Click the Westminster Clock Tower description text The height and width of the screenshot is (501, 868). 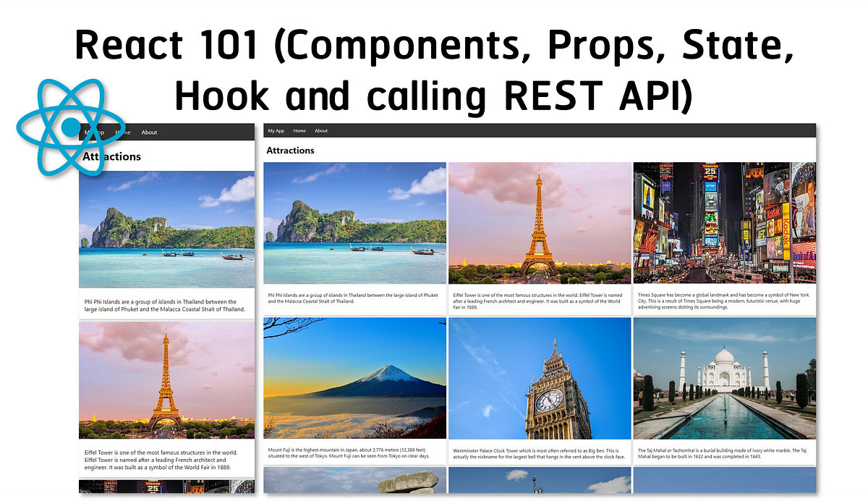coord(540,452)
